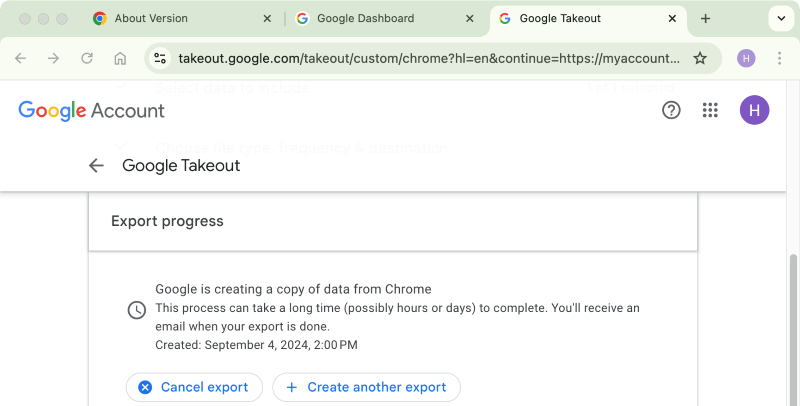Viewport: 800px width, 406px height.
Task: Click Create another export button
Action: 366,387
